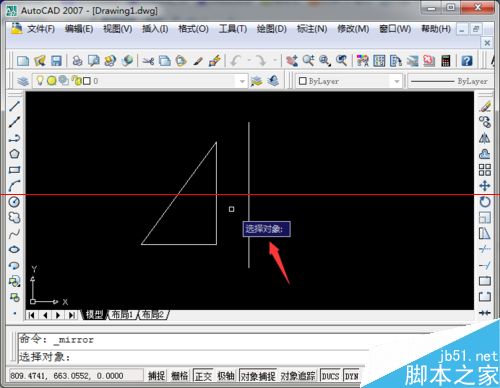This screenshot has height=388, width=500.
Task: Click the Plot print toolbar icon
Action: point(77,61)
